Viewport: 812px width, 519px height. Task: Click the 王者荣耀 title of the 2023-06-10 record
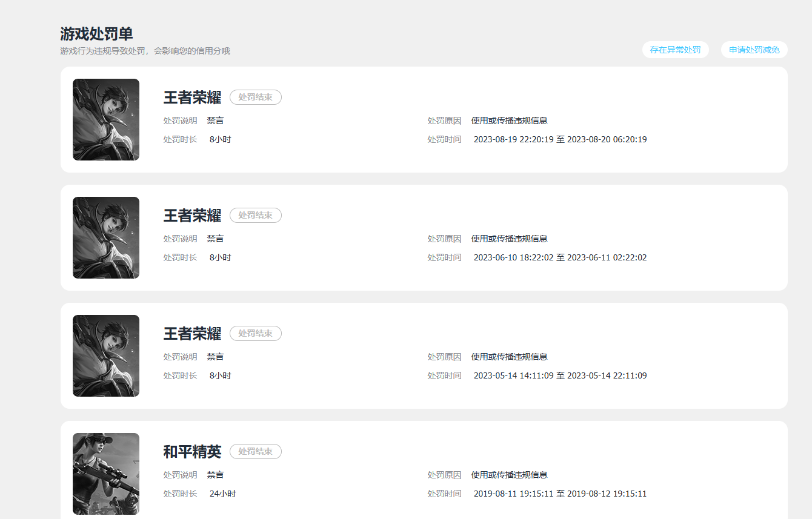[192, 215]
